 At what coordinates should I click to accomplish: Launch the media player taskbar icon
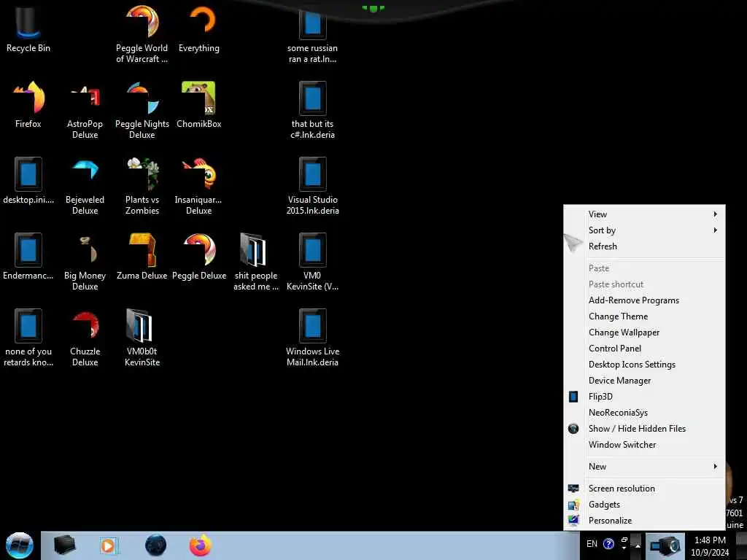[x=108, y=545]
